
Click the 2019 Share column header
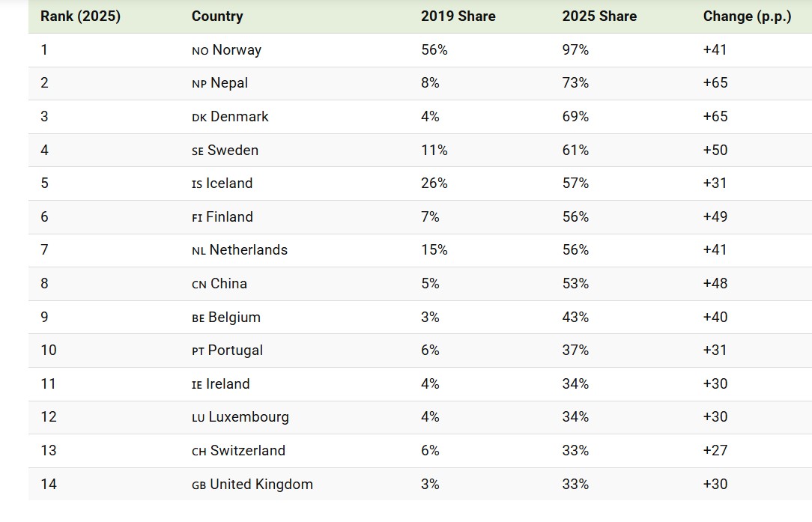point(458,16)
